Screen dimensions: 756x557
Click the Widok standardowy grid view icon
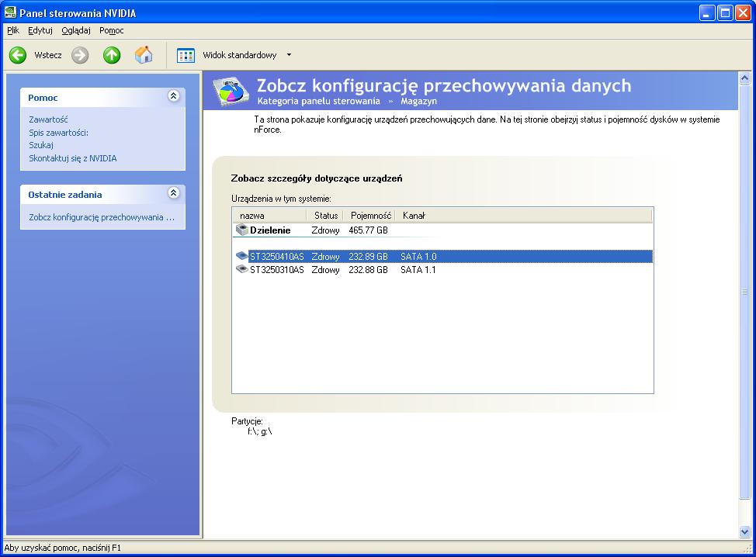coord(186,55)
